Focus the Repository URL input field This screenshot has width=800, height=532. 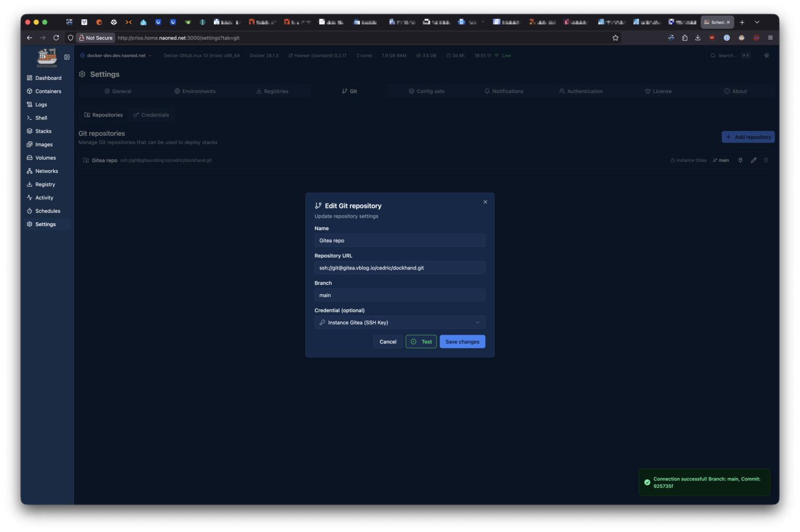pyautogui.click(x=399, y=268)
